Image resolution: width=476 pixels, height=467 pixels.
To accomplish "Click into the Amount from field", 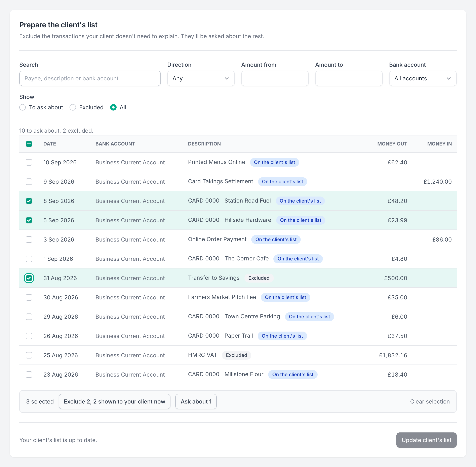I will [275, 79].
